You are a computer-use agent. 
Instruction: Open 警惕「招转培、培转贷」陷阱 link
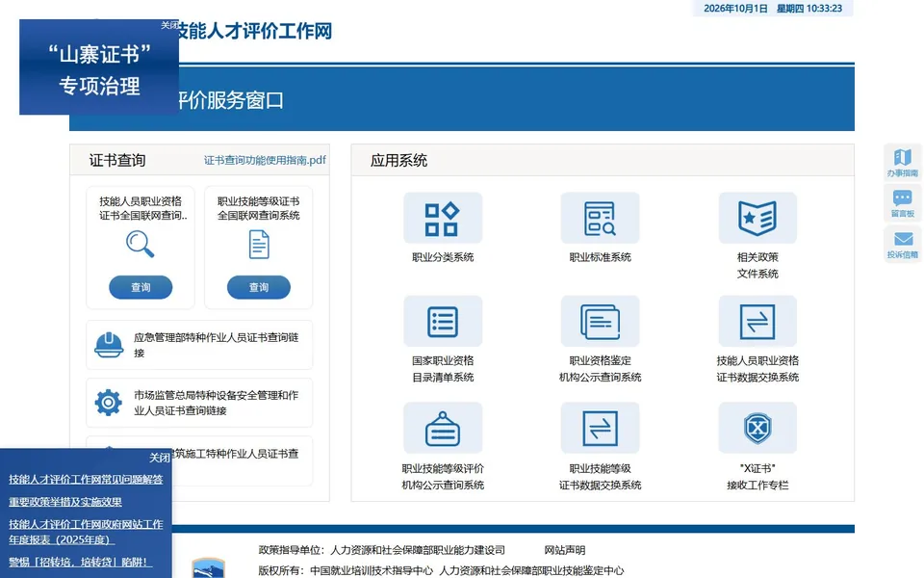(80, 562)
